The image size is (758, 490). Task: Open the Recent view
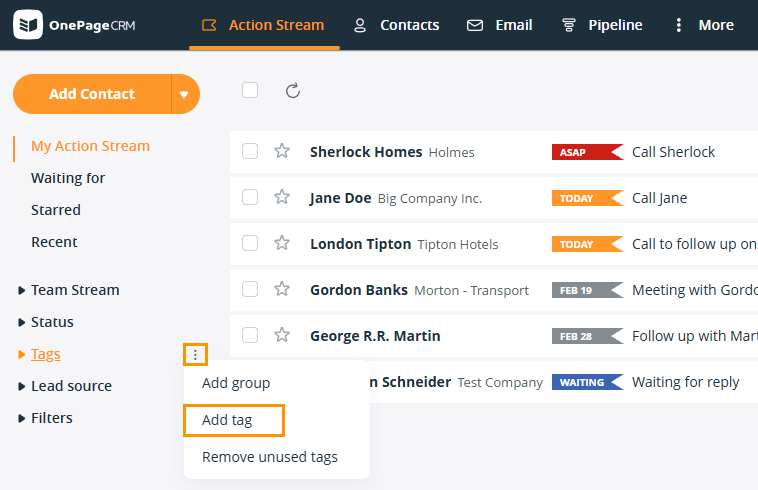coord(54,242)
